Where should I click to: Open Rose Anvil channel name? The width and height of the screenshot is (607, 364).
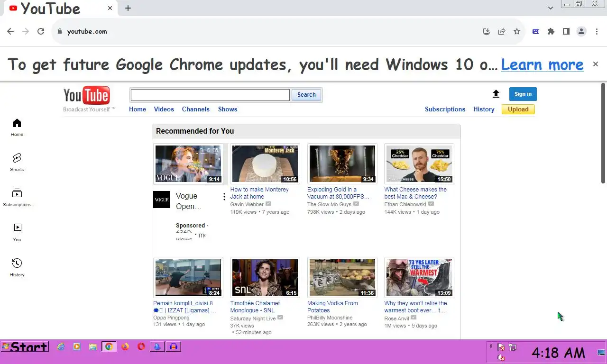[396, 318]
